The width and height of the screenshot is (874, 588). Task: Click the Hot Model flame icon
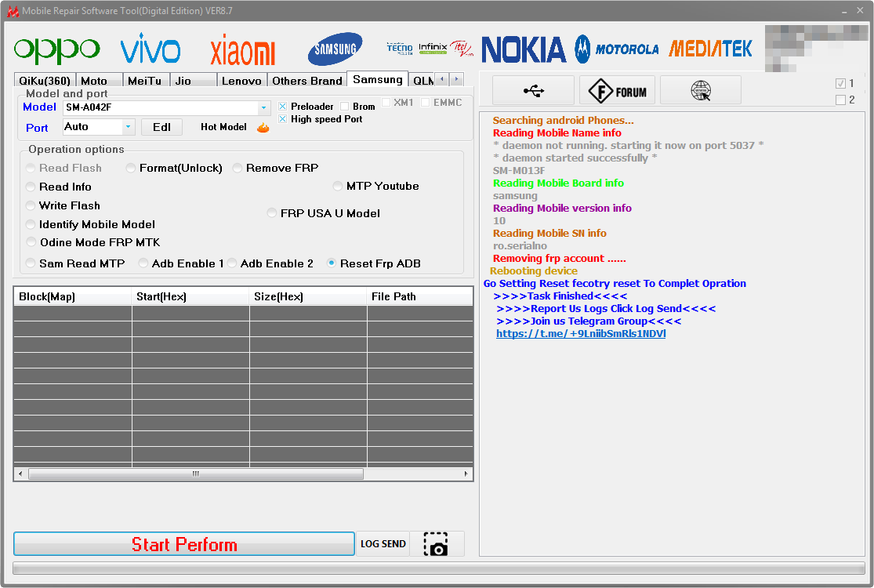263,128
